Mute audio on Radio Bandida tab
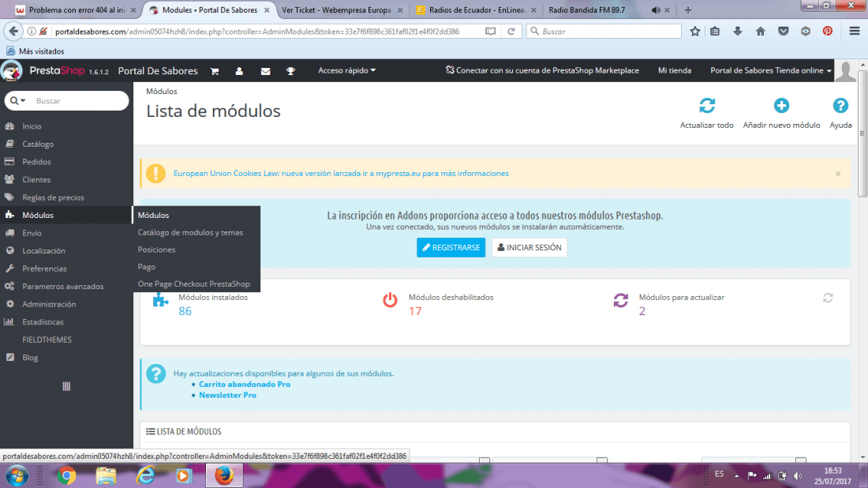This screenshot has width=868, height=488. 656,10
